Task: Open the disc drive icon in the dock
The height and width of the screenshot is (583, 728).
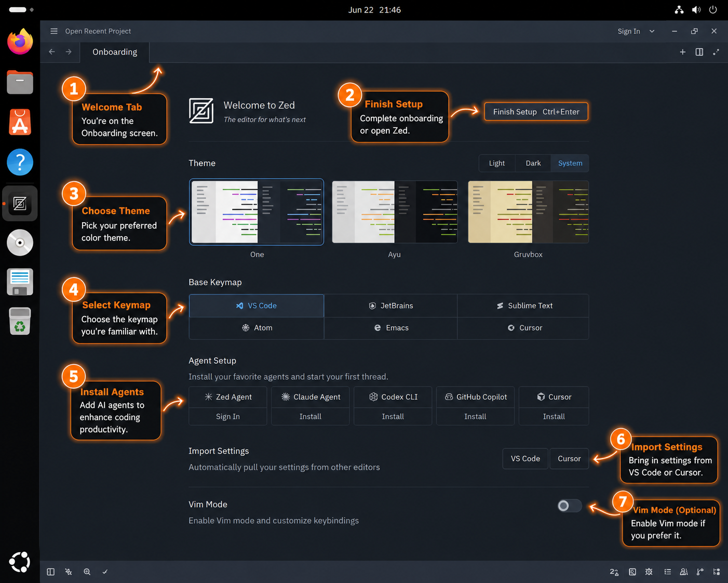Action: point(20,242)
